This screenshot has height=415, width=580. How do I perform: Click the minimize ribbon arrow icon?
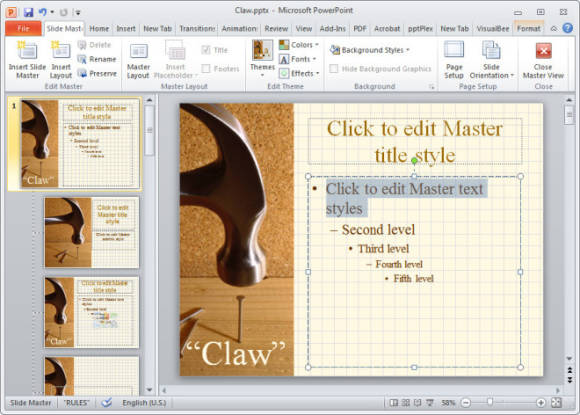point(554,28)
